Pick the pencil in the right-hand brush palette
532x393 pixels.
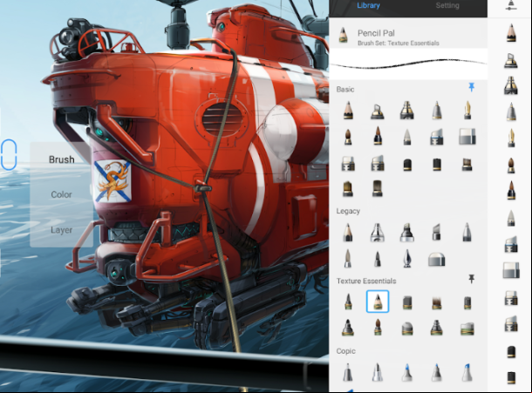[511, 33]
